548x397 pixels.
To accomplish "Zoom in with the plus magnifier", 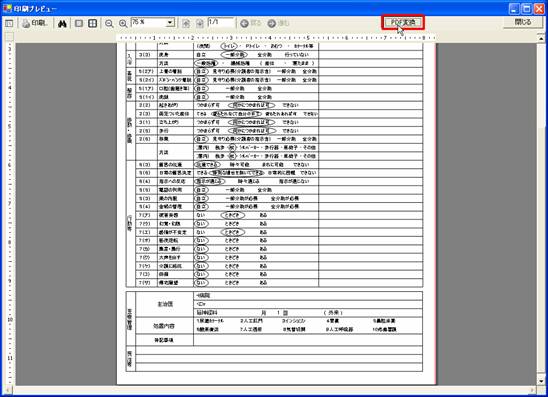I will [x=123, y=24].
